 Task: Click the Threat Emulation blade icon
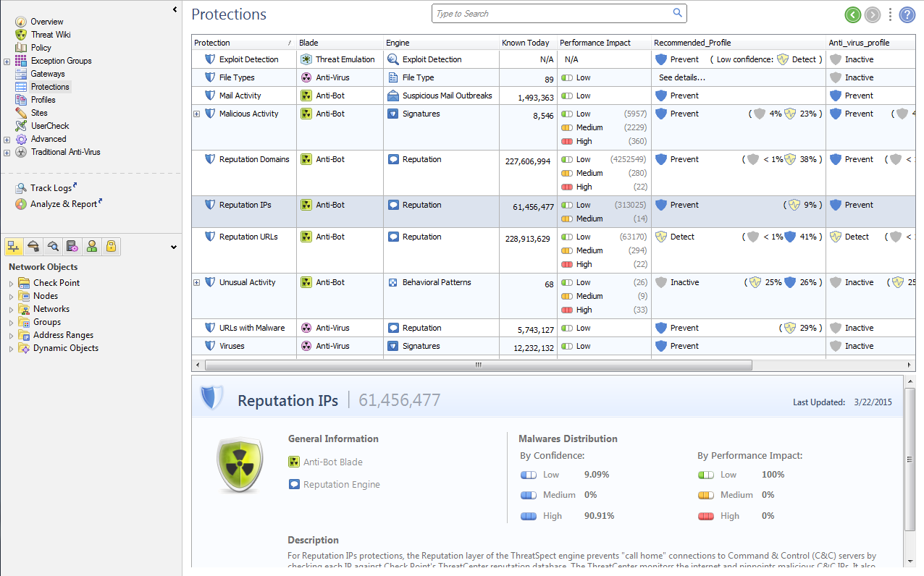306,59
